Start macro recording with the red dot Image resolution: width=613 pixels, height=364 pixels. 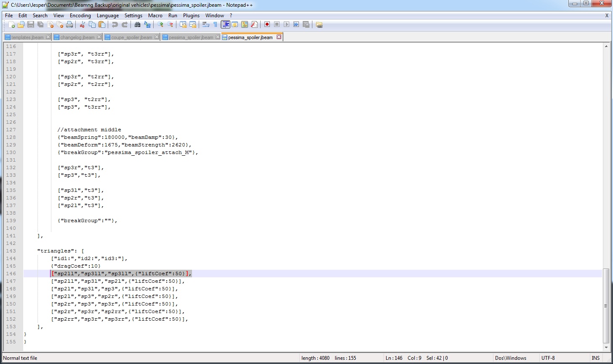[267, 24]
